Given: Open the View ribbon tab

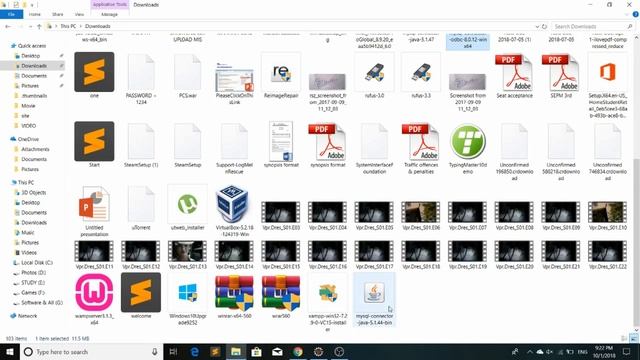Looking at the screenshot, I should coord(79,14).
